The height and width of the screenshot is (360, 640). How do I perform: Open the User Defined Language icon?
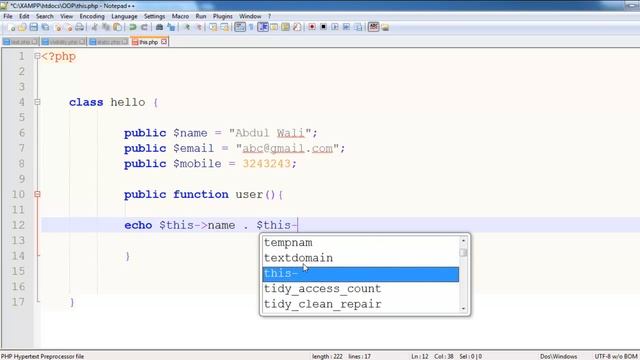tap(274, 27)
